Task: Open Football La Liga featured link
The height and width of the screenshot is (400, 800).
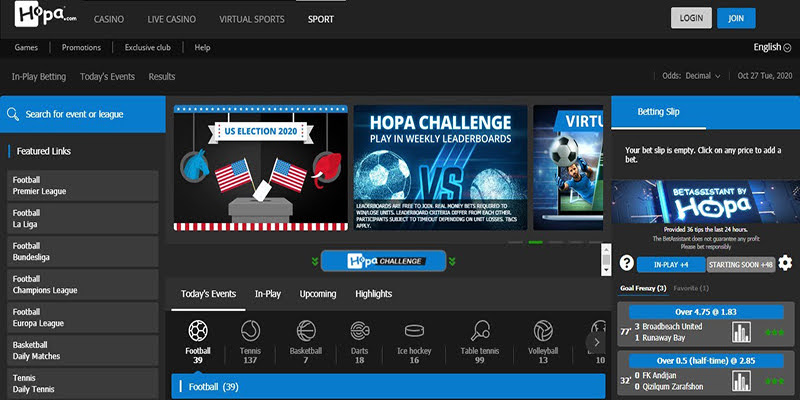Action: pyautogui.click(x=83, y=218)
